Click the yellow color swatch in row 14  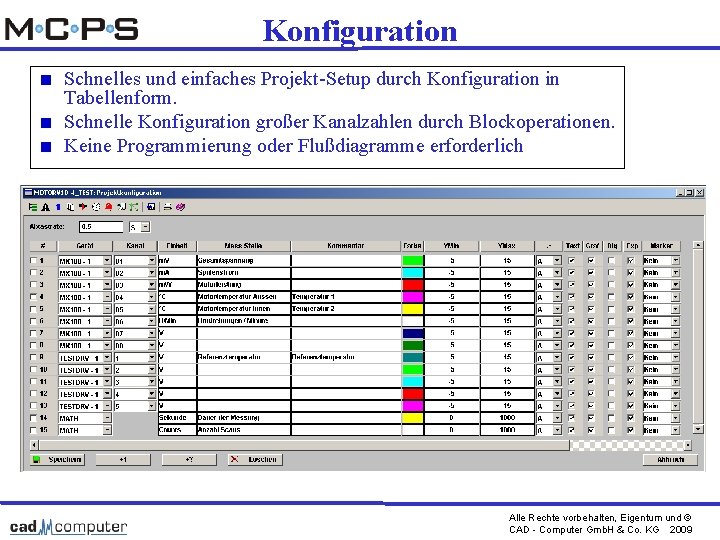pos(412,418)
